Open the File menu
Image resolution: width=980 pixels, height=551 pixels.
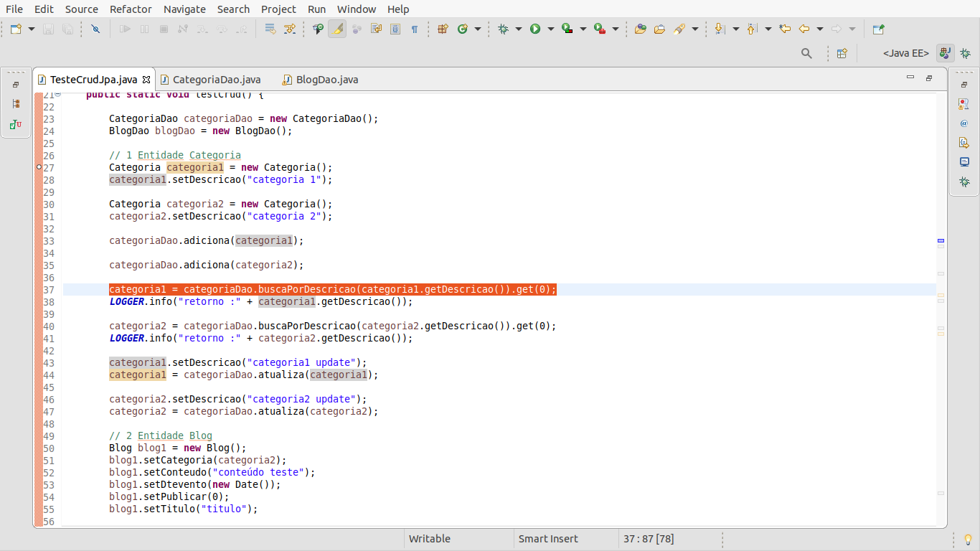click(14, 9)
